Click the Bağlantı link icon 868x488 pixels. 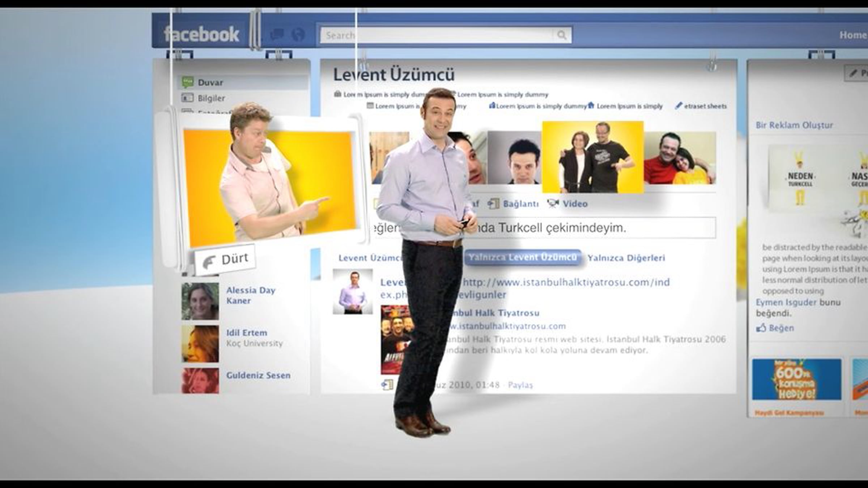pyautogui.click(x=493, y=204)
